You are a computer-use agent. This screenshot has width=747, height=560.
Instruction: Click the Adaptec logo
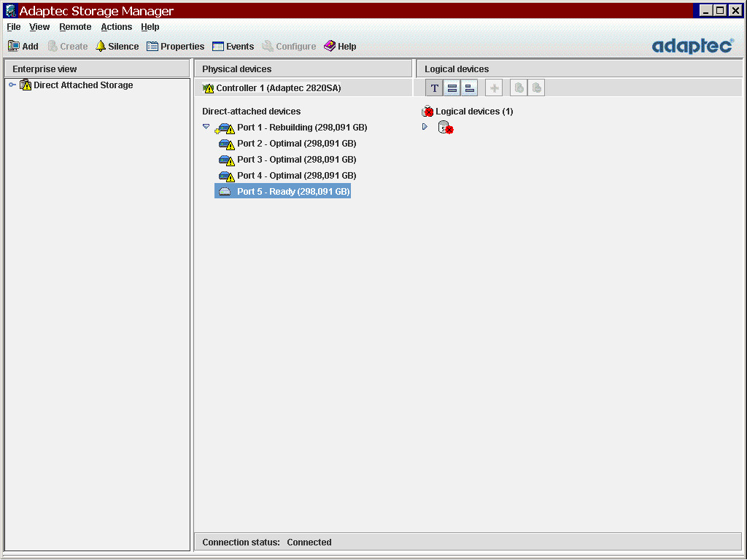693,46
